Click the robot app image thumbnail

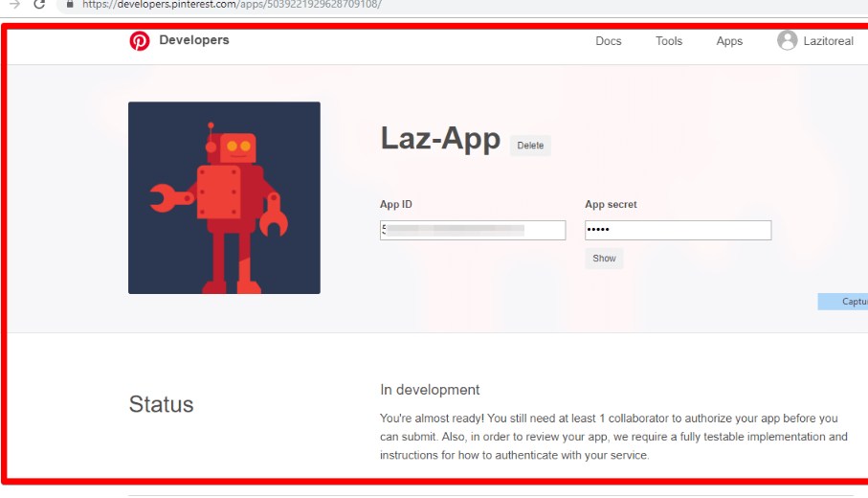coord(224,197)
